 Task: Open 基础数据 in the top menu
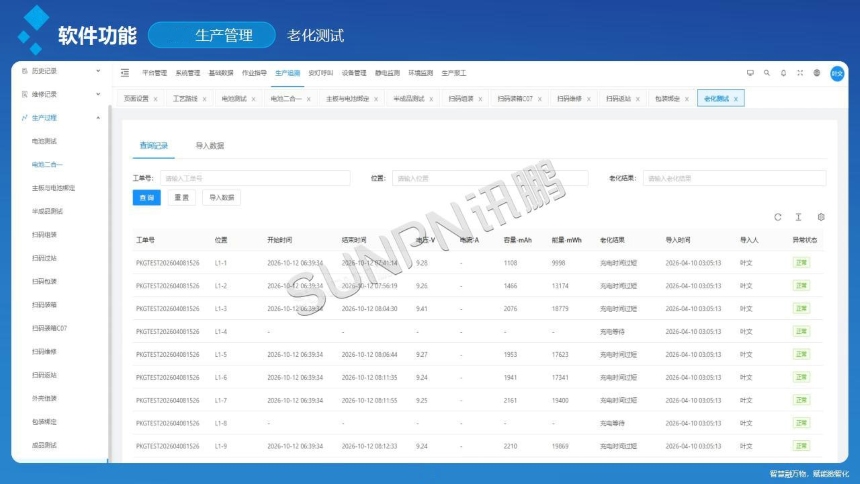[221, 73]
